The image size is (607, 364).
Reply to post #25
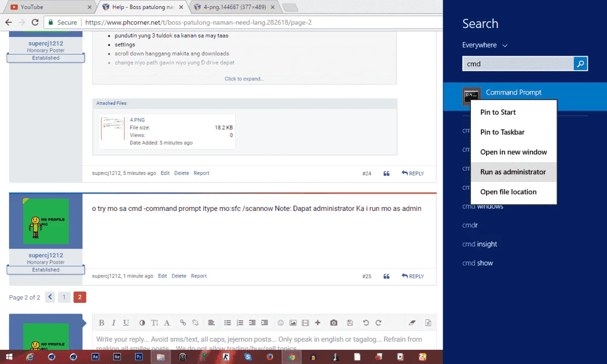[413, 277]
